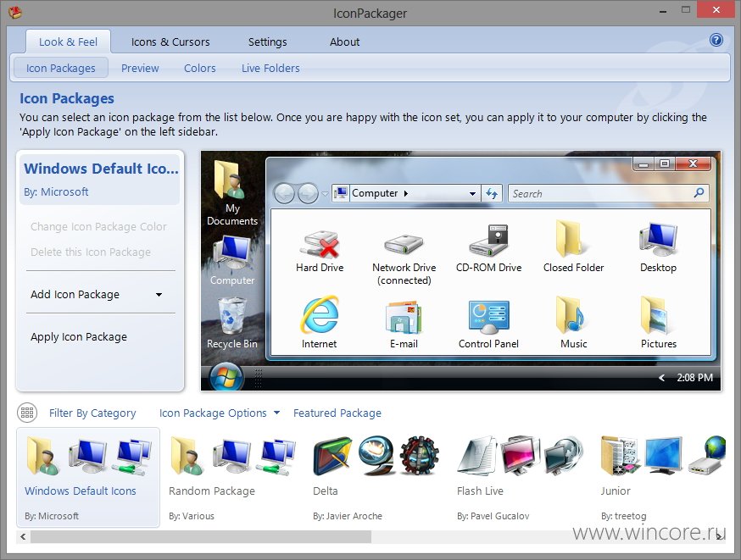
Task: Click the CD-ROM Drive icon
Action: [488, 241]
